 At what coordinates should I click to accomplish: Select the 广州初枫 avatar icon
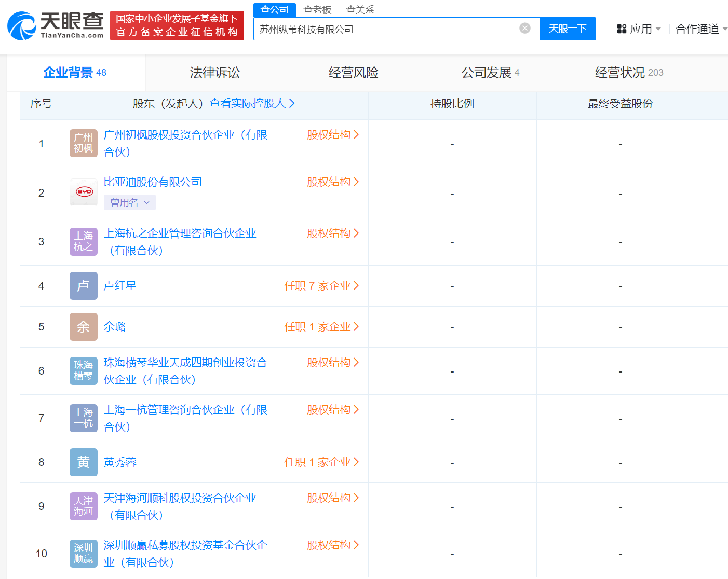(x=84, y=143)
